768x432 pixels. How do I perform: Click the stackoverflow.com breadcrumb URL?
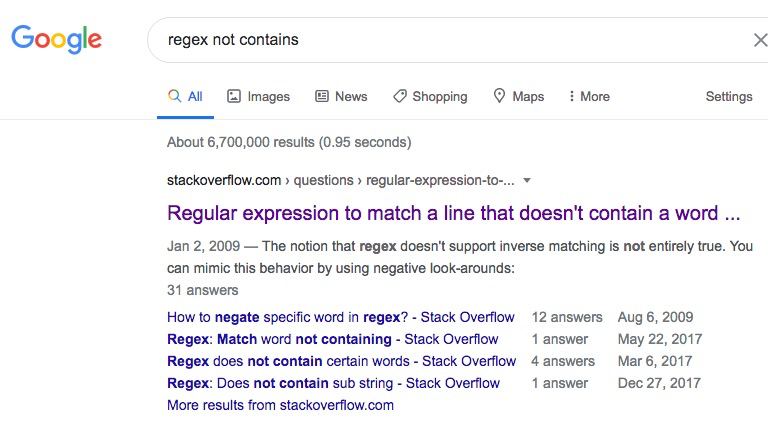pyautogui.click(x=340, y=180)
